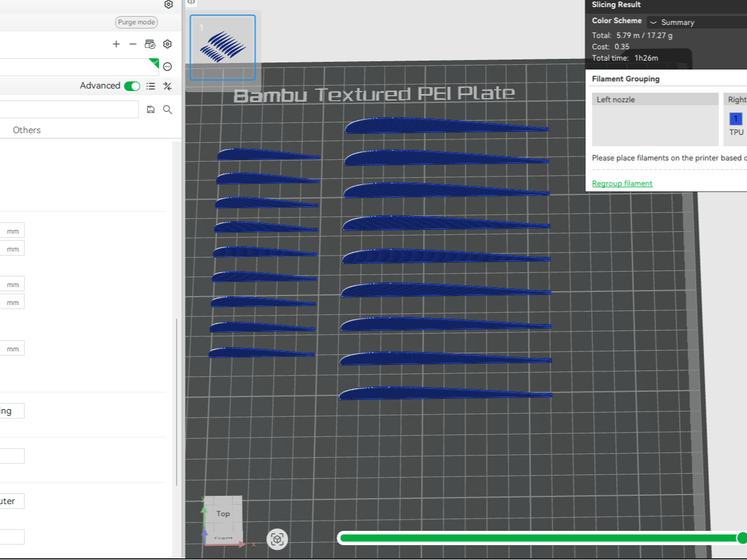
Task: Click the fit-view cube icon in viewport
Action: 277,539
